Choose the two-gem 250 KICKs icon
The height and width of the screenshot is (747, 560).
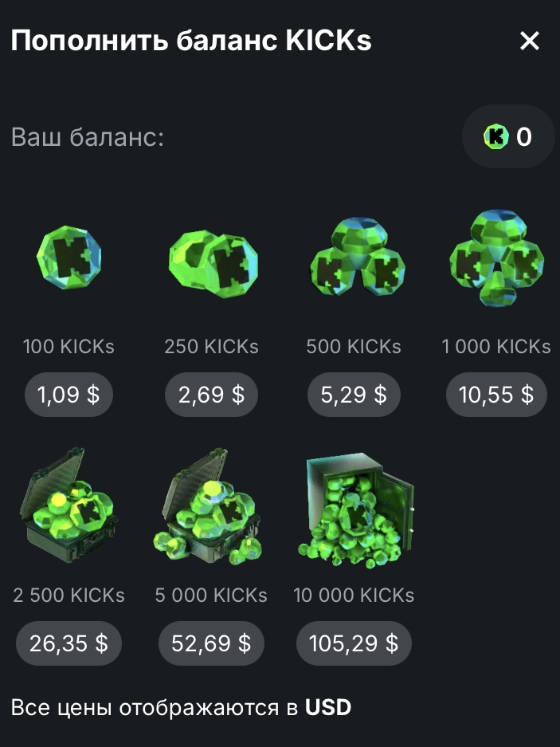[213, 263]
